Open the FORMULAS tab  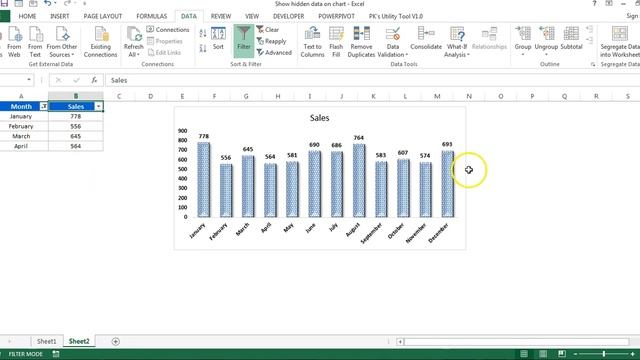[151, 16]
